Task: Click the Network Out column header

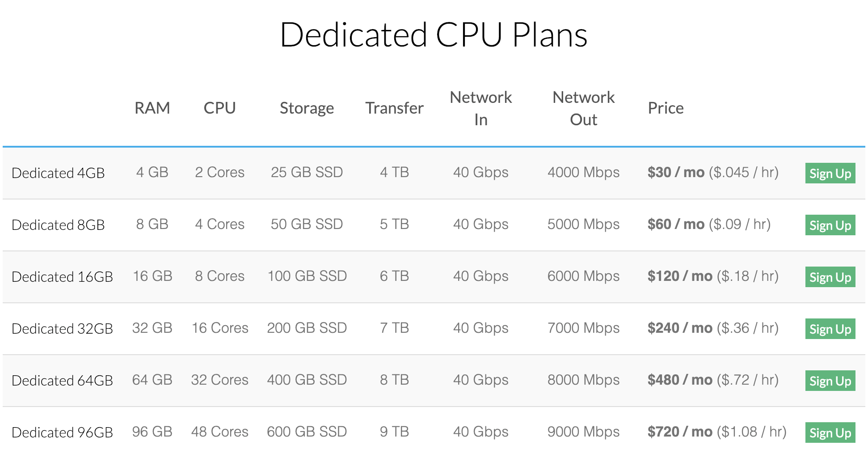Action: pos(584,108)
